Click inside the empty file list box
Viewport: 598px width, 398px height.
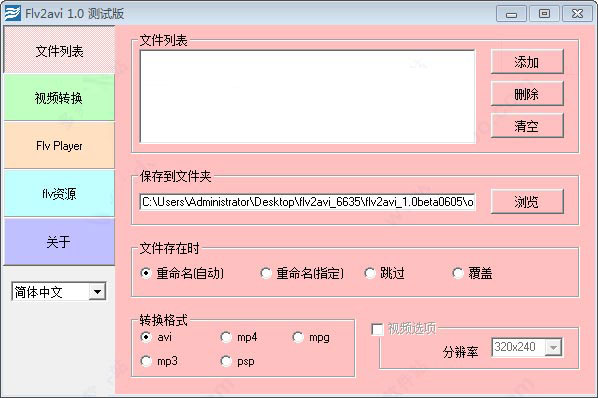[x=307, y=96]
